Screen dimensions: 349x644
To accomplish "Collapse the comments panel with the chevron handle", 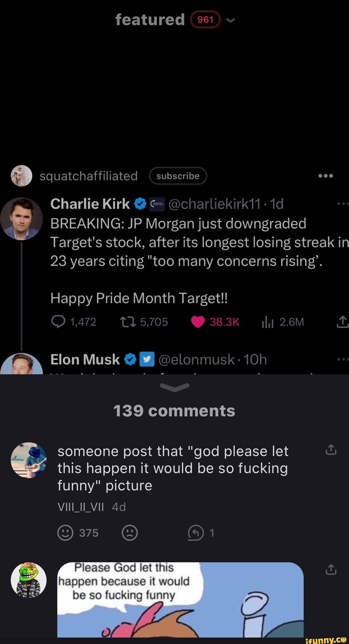I will click(174, 387).
